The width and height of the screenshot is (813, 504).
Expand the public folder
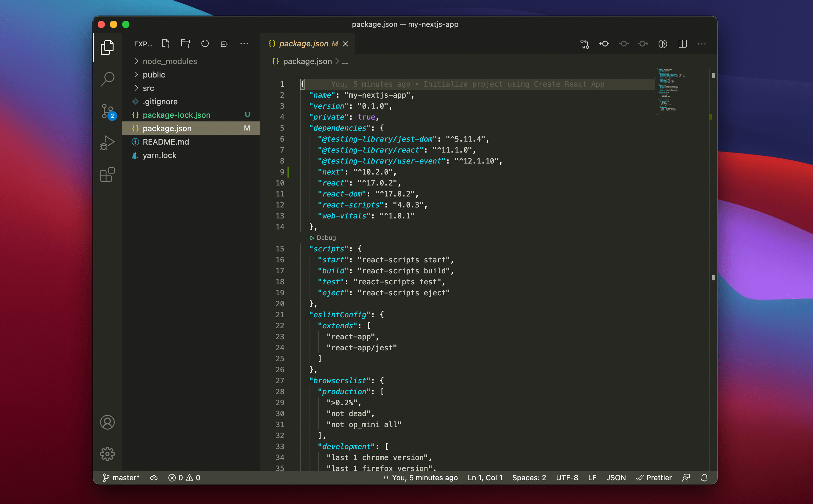(x=154, y=75)
